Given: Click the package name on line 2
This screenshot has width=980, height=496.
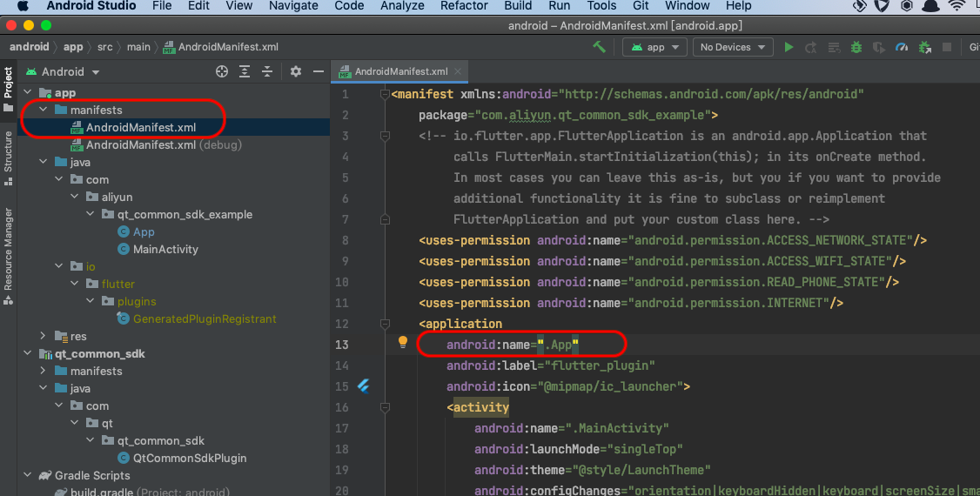Looking at the screenshot, I should coord(593,116).
